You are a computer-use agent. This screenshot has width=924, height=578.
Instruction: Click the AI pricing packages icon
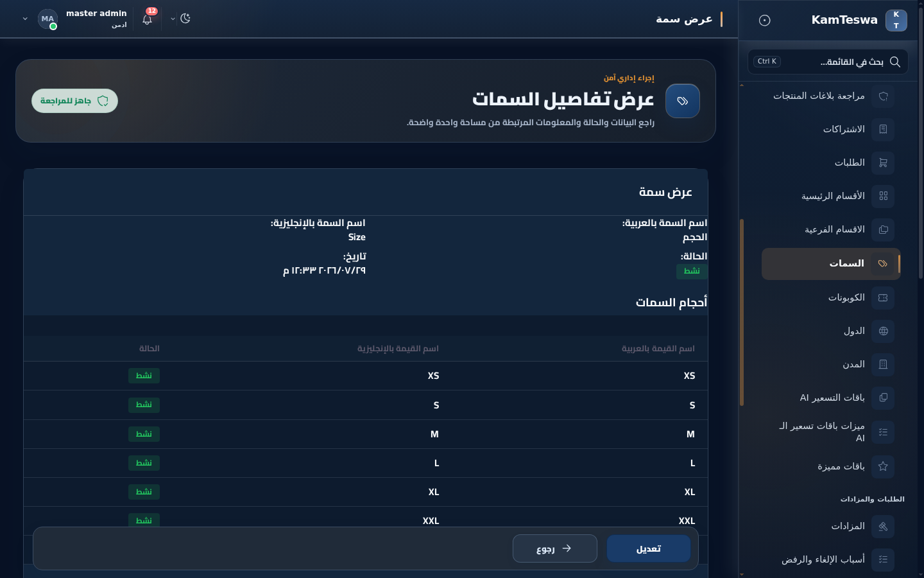coord(883,398)
